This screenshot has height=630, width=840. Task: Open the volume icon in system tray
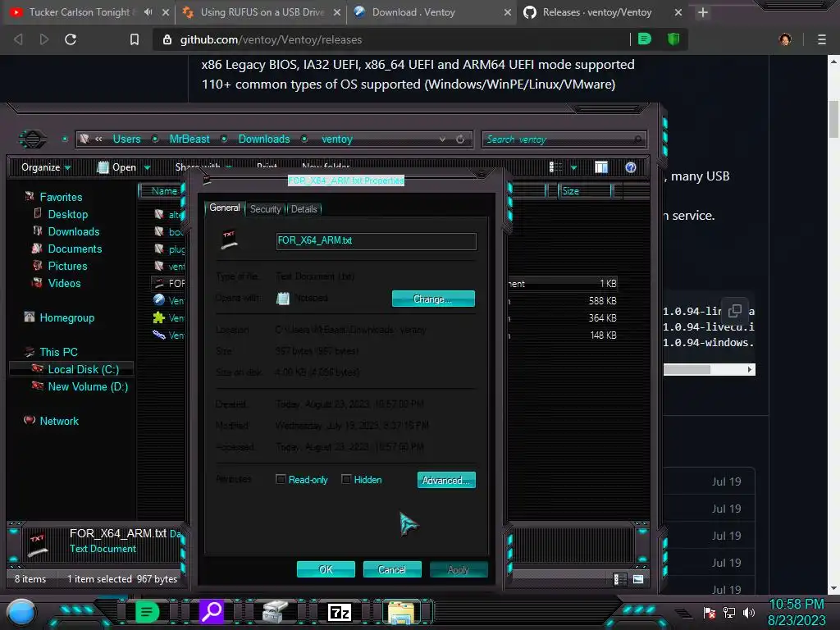pyautogui.click(x=749, y=612)
